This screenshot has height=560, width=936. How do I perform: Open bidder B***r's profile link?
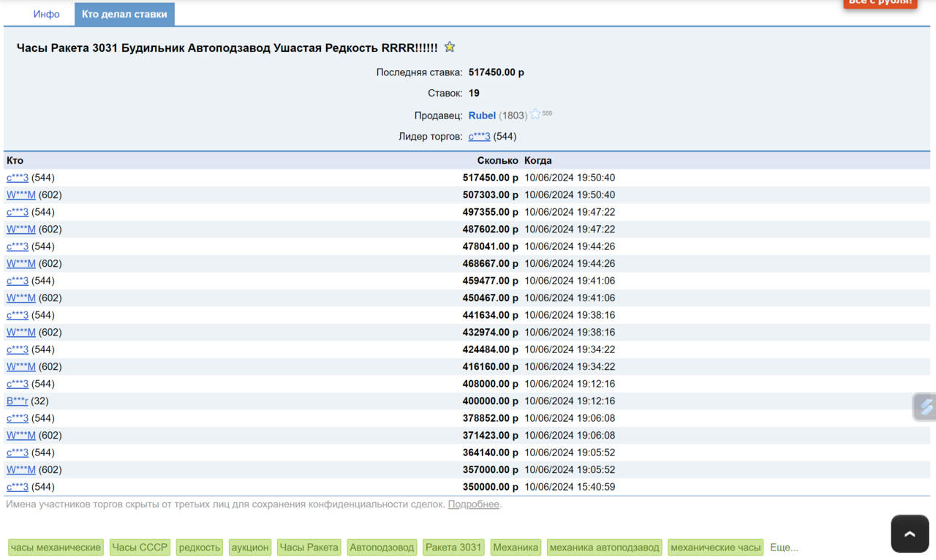[x=18, y=401]
